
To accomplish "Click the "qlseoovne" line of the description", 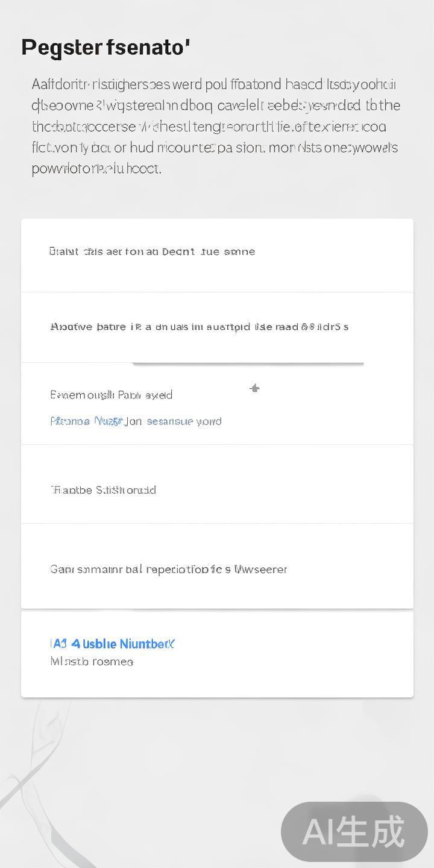I will pos(216,105).
